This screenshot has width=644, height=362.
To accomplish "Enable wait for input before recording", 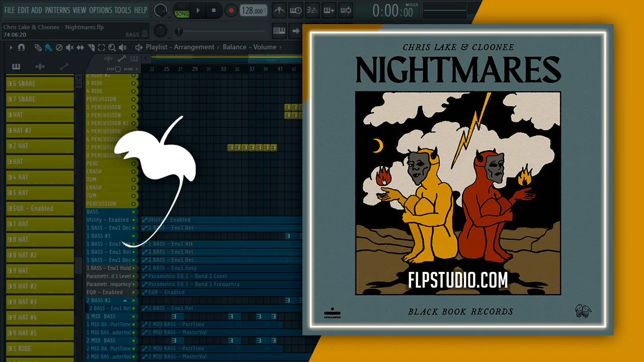I will (x=296, y=10).
